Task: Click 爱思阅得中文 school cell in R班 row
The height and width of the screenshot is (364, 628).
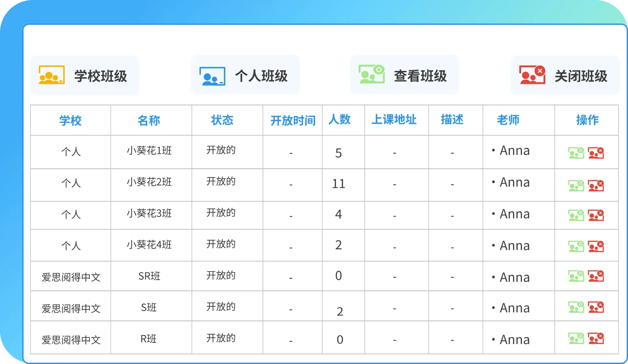Action: (71, 340)
